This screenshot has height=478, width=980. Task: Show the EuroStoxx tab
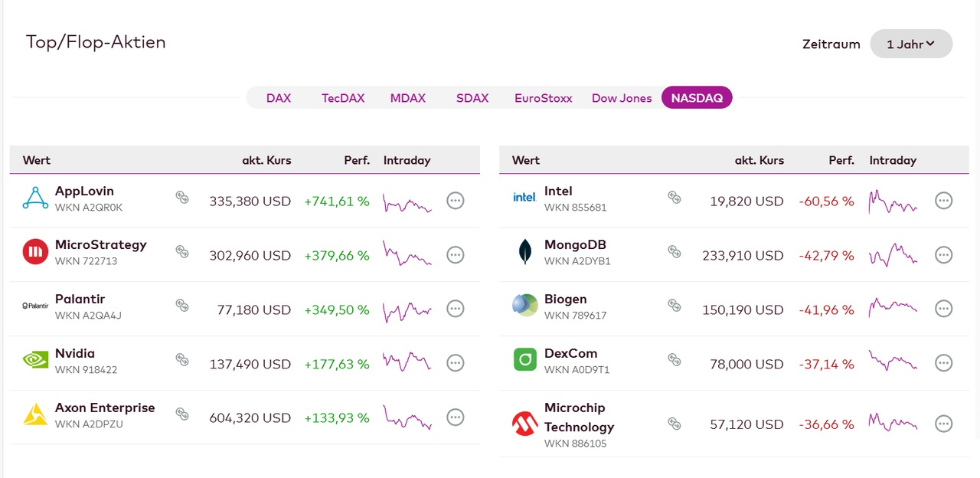[544, 98]
